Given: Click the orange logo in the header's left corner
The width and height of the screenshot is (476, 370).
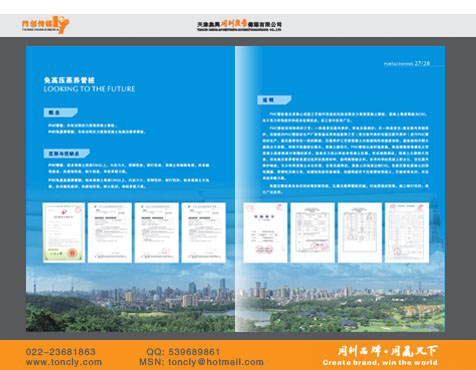Looking at the screenshot, I should pos(45,25).
